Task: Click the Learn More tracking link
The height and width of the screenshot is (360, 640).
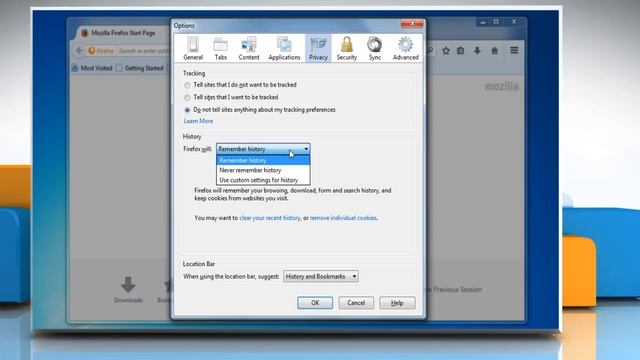Action: (x=198, y=121)
